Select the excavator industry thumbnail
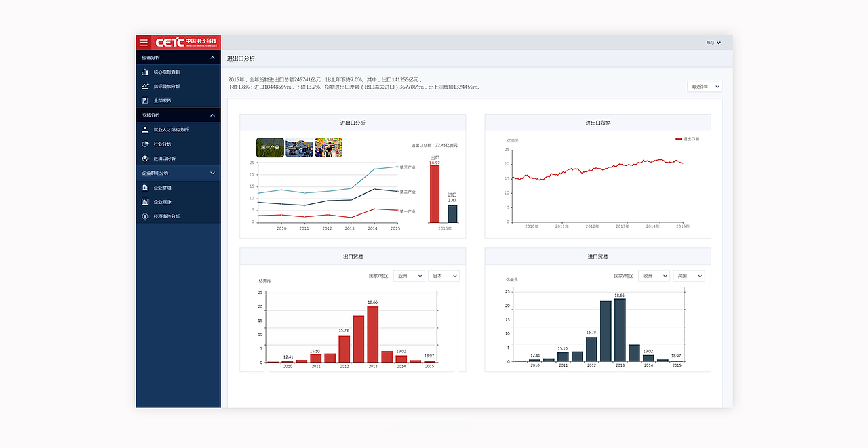The height and width of the screenshot is (448, 868). [x=299, y=148]
